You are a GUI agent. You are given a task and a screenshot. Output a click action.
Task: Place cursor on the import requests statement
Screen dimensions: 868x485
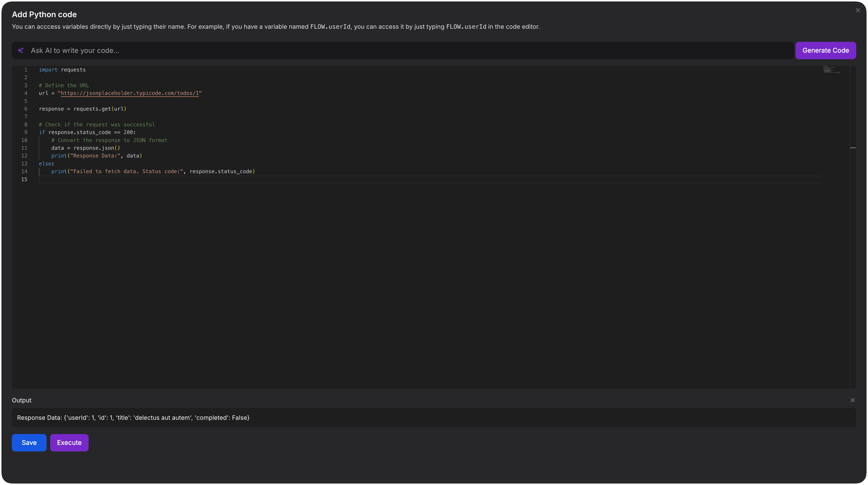pyautogui.click(x=62, y=70)
